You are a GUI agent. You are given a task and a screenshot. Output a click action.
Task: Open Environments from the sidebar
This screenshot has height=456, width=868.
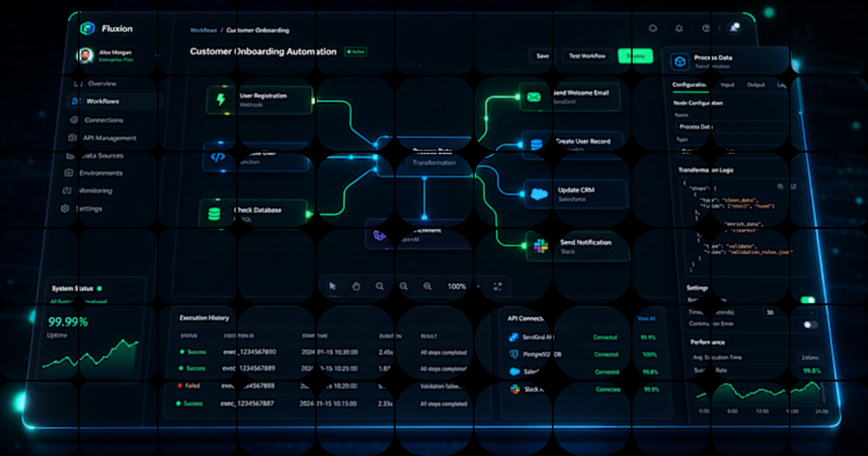point(101,173)
